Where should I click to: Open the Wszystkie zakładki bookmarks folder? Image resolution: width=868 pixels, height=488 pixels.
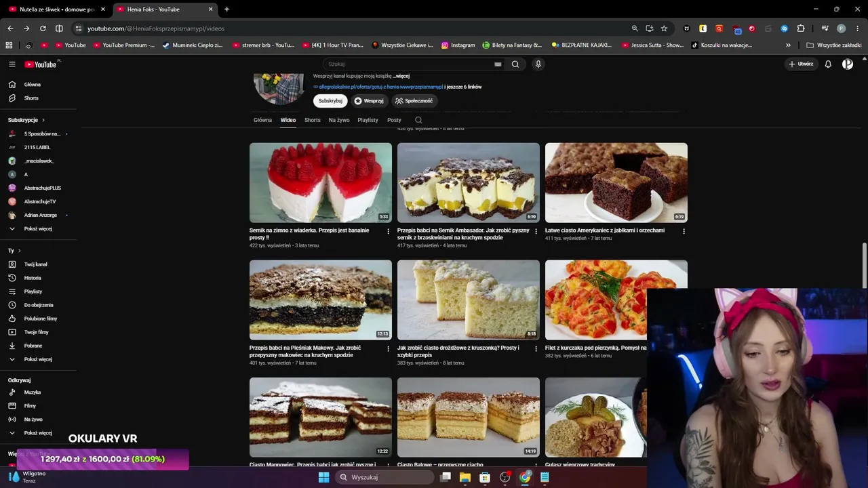(834, 45)
